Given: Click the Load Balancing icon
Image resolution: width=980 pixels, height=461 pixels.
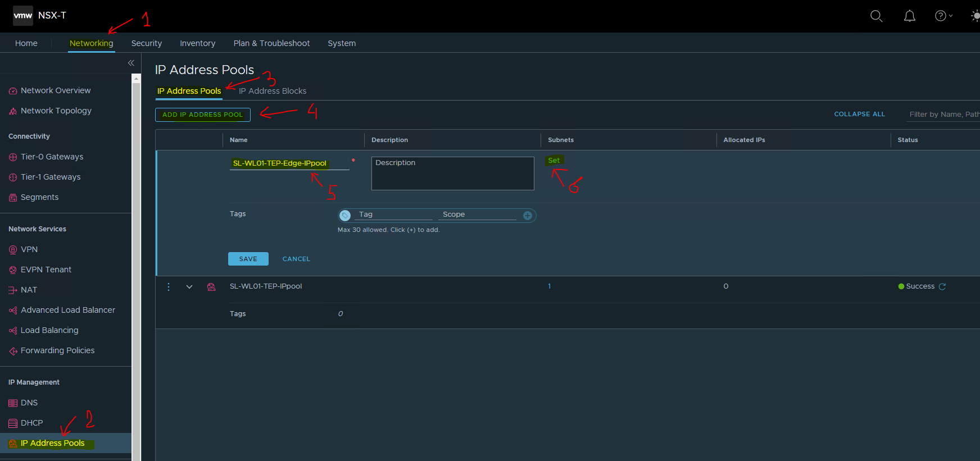Looking at the screenshot, I should tap(13, 331).
